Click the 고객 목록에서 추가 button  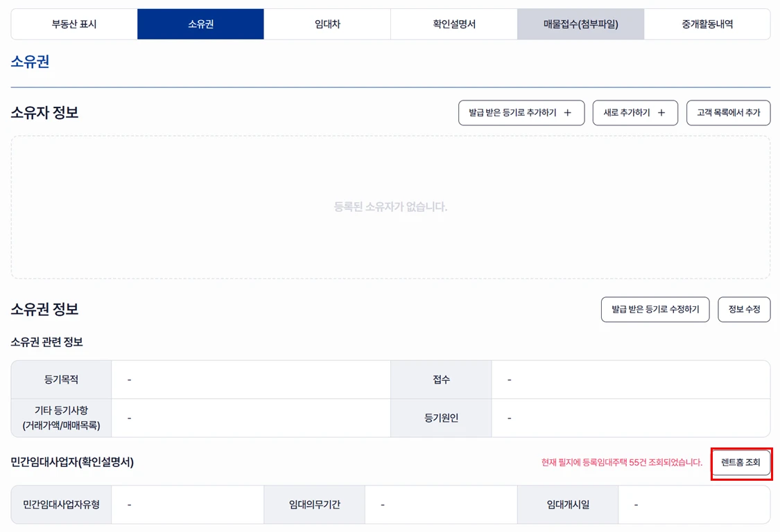point(728,113)
